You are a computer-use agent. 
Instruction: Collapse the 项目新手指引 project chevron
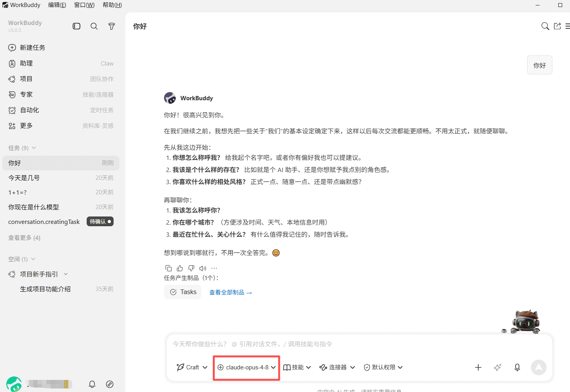[x=66, y=274]
